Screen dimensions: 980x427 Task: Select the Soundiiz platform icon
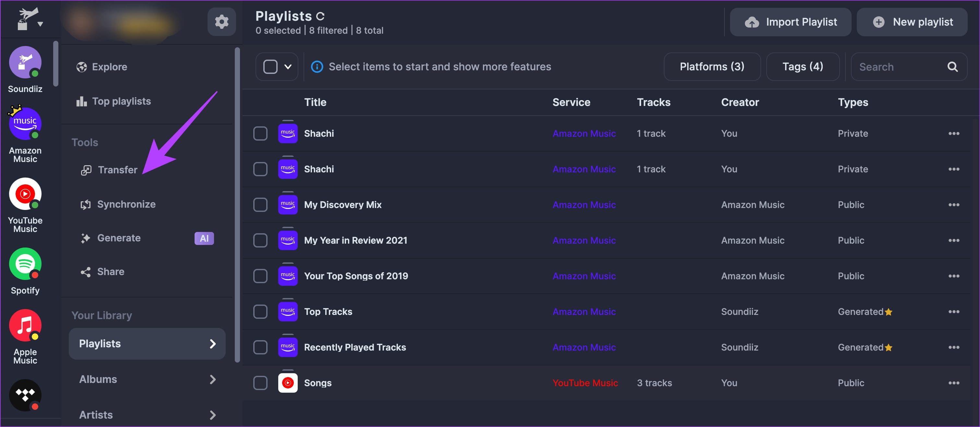tap(25, 62)
